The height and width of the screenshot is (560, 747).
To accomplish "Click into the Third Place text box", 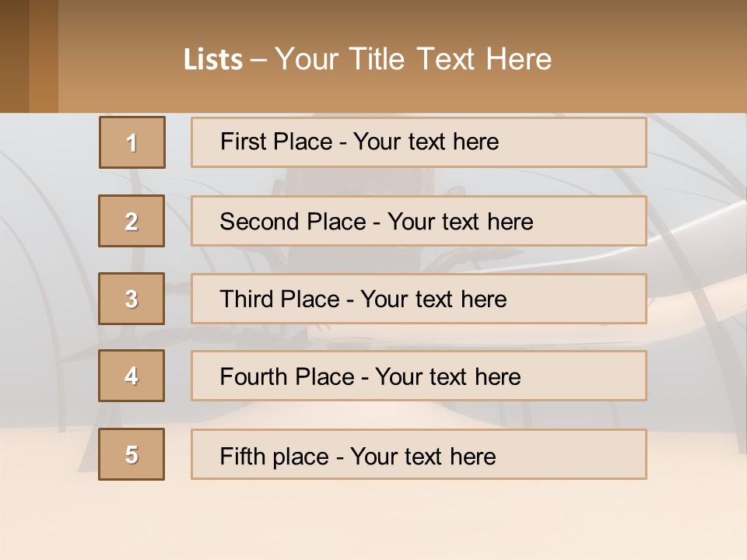I will click(419, 299).
